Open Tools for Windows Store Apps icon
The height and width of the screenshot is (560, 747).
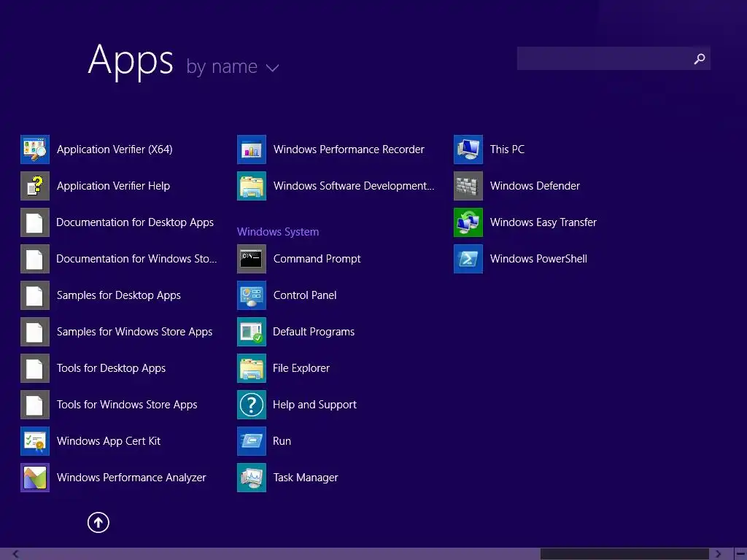pyautogui.click(x=35, y=405)
